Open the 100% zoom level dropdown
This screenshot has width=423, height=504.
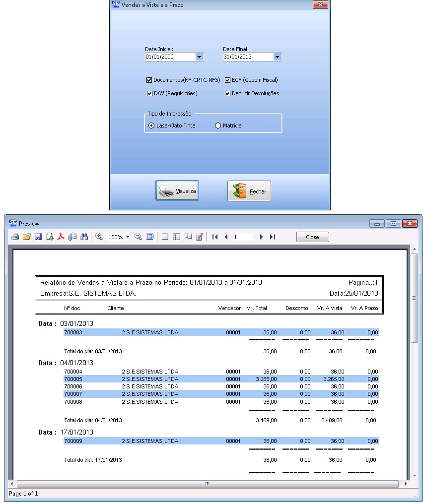(128, 237)
